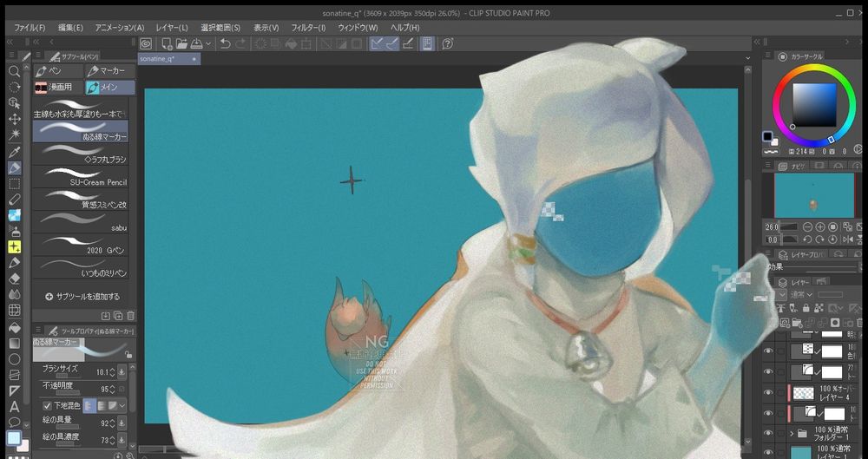
Task: Open the 編集(E) menu
Action: [x=70, y=27]
